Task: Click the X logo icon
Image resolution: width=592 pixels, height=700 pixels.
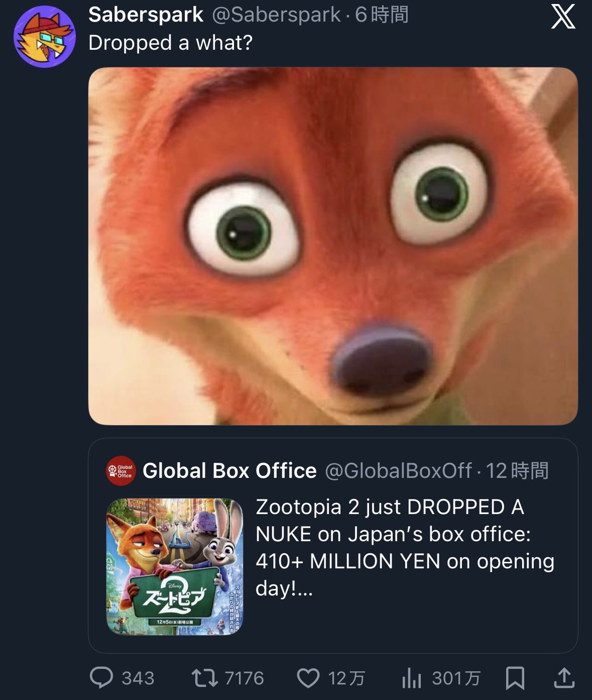Action: [563, 18]
